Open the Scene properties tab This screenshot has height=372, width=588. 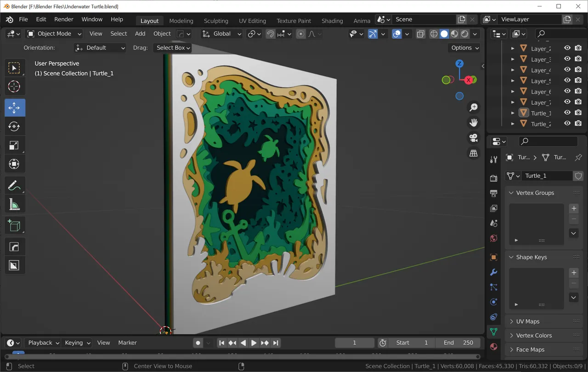tap(494, 223)
